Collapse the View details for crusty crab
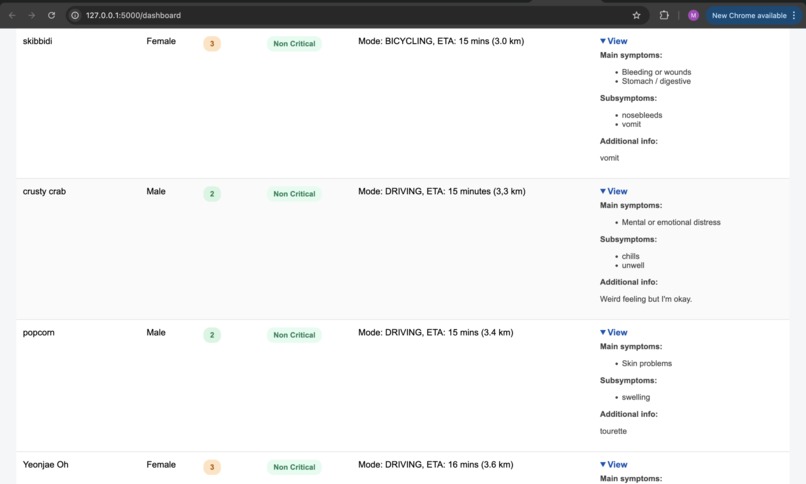Screen dimensions: 806x484 coord(614,191)
